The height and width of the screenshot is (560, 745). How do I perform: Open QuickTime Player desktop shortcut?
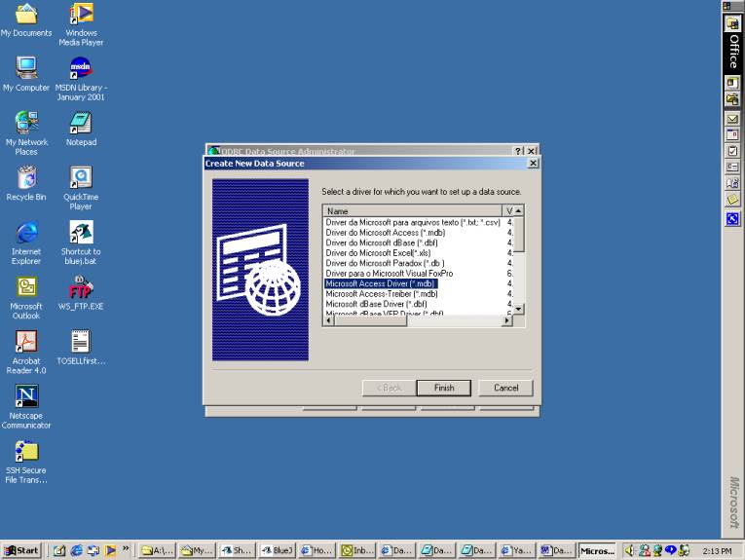(x=81, y=188)
